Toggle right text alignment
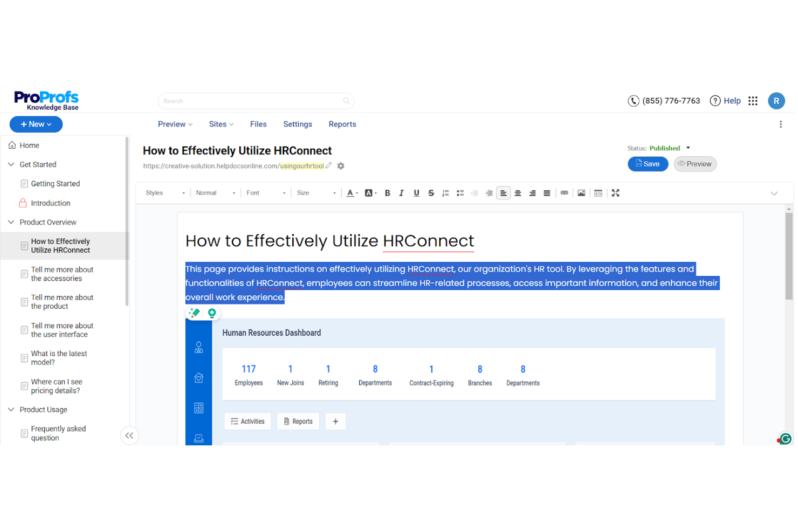Image resolution: width=798 pixels, height=532 pixels. [532, 192]
